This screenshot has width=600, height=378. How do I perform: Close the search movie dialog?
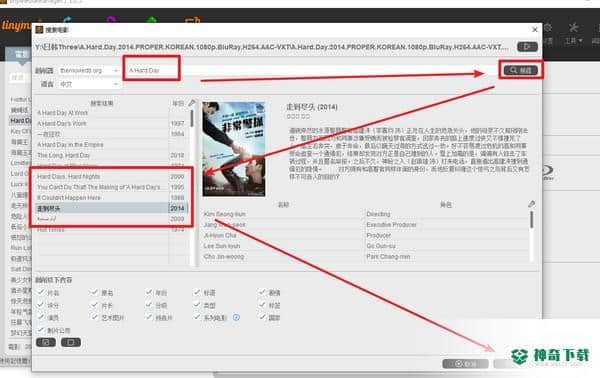[535, 29]
